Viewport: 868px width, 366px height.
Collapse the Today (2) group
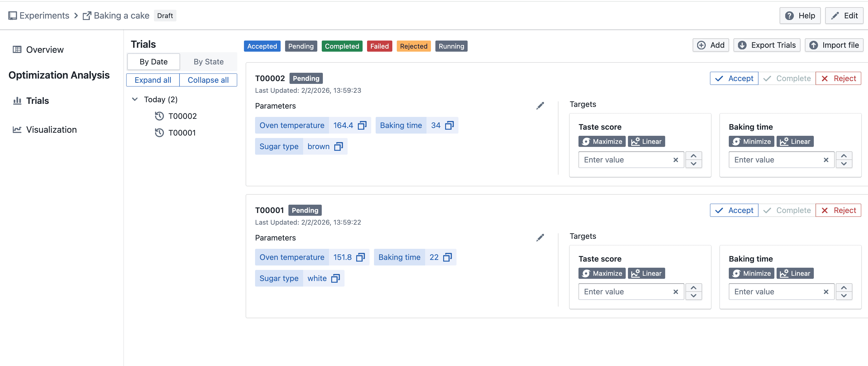(x=135, y=99)
